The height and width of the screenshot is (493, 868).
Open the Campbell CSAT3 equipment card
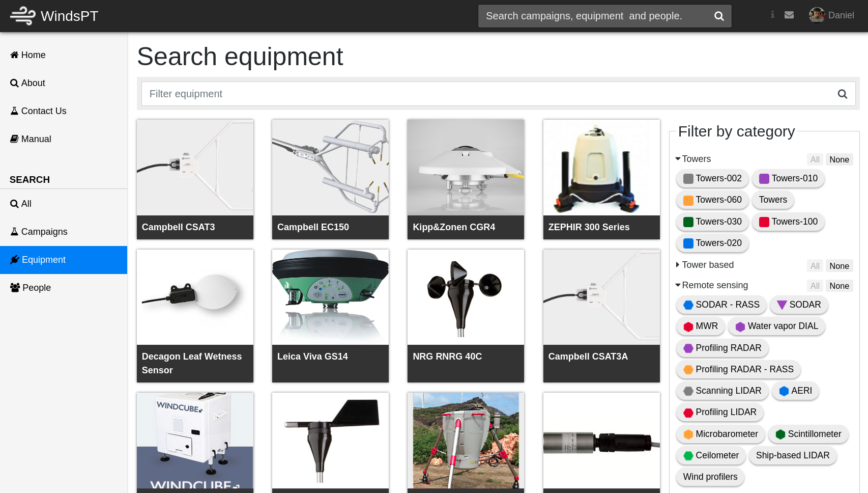click(195, 179)
